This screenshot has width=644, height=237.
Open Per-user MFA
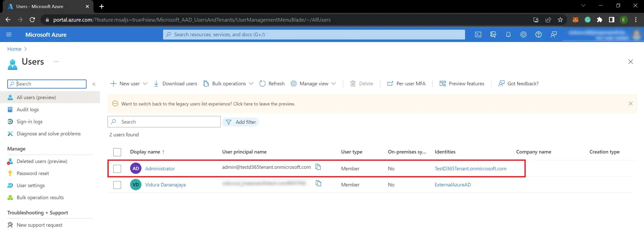click(x=406, y=84)
